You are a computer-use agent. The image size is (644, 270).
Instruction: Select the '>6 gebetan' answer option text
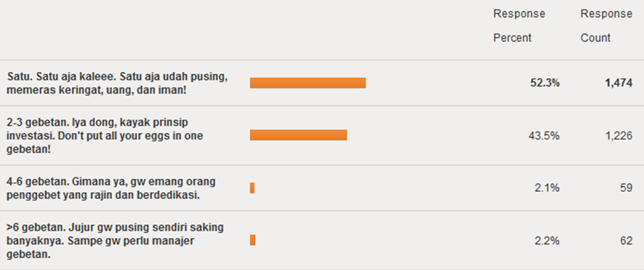tap(116, 240)
